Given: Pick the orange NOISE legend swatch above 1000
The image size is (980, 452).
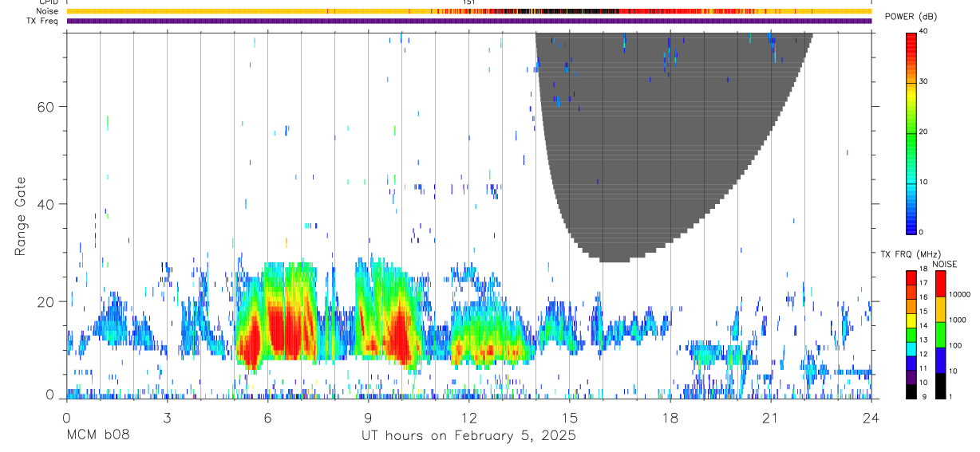Looking at the screenshot, I should (941, 309).
